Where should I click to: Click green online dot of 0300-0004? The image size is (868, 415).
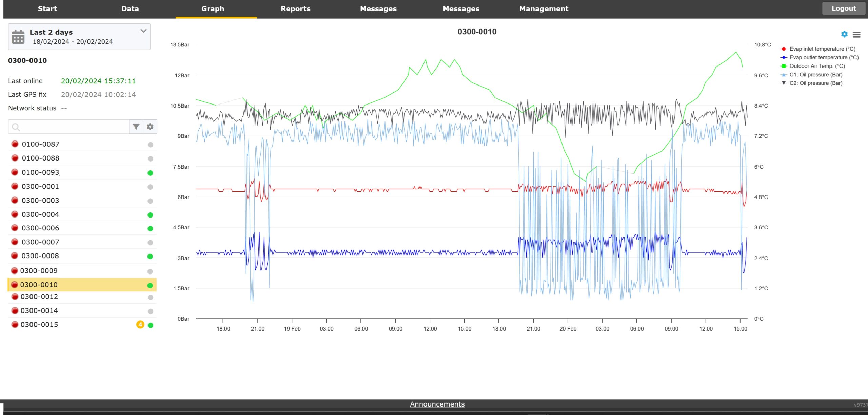click(150, 215)
